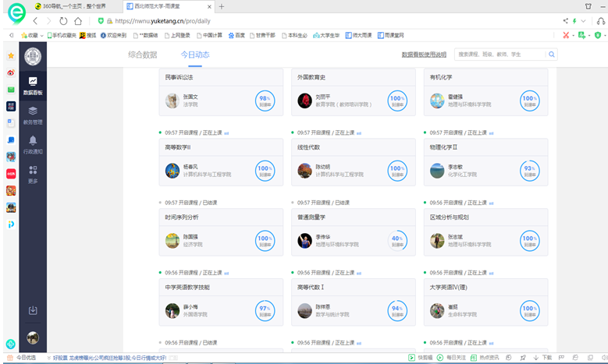
Task: Open 教务管理 in the sidebar
Action: pyautogui.click(x=33, y=115)
